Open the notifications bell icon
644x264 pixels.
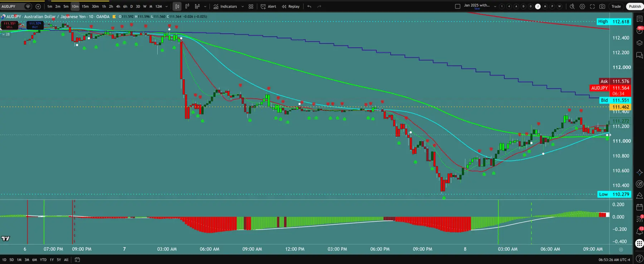tap(639, 231)
